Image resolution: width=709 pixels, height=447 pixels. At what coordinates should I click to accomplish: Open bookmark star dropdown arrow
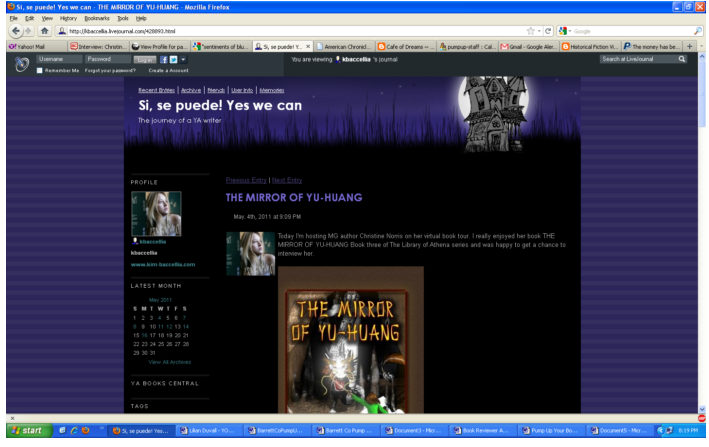tap(539, 31)
